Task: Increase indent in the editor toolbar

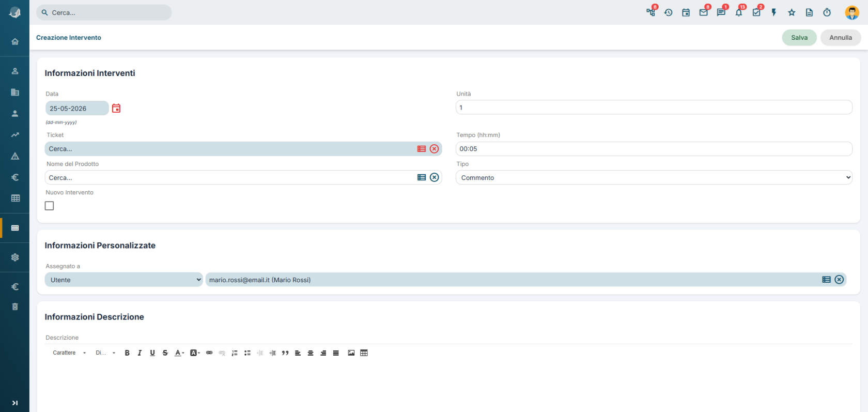Action: 273,353
